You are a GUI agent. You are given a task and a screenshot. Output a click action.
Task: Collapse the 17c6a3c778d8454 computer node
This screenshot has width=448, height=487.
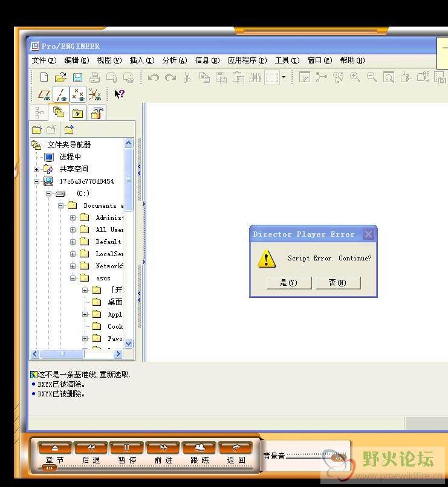click(x=37, y=181)
